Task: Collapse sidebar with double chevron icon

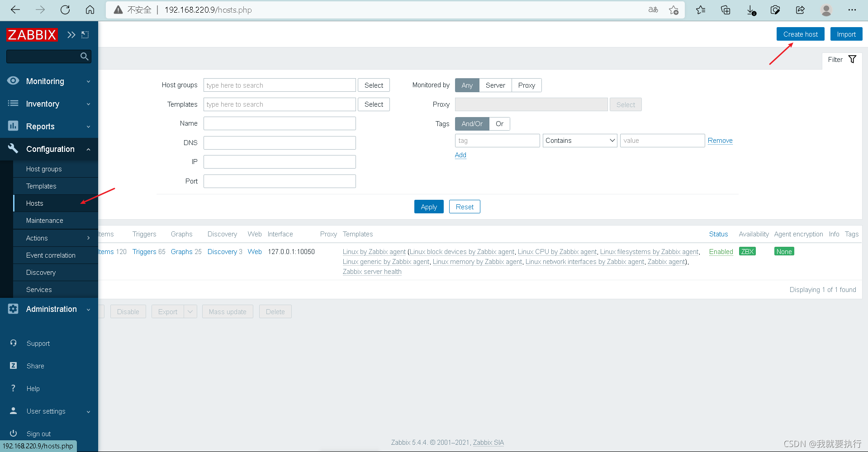Action: coord(71,35)
